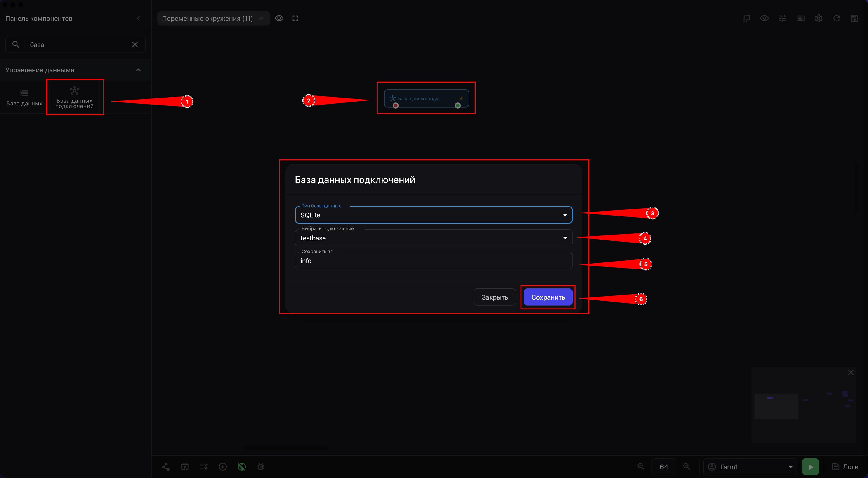Click the База данных подк... node on canvas
The image size is (868, 478).
click(426, 98)
